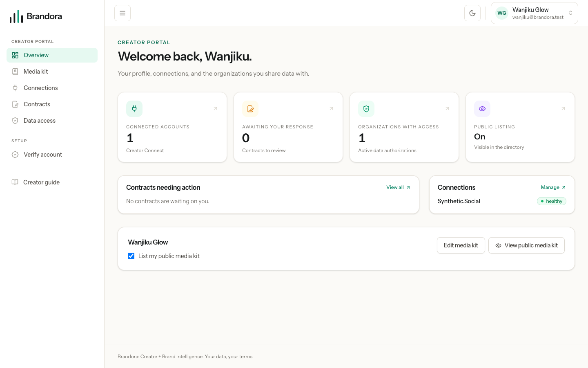Click the Brandora logo icon
Screen dimensions: 588x368
(x=16, y=16)
